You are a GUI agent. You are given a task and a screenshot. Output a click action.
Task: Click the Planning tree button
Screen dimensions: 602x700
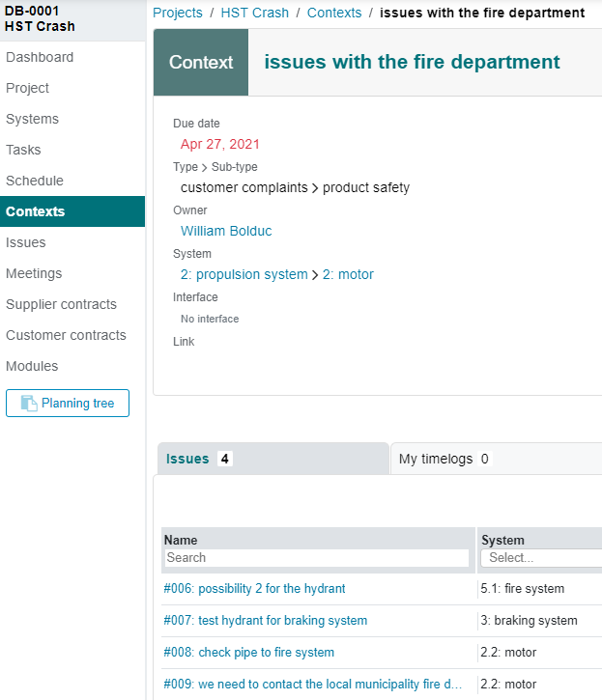[x=68, y=404]
